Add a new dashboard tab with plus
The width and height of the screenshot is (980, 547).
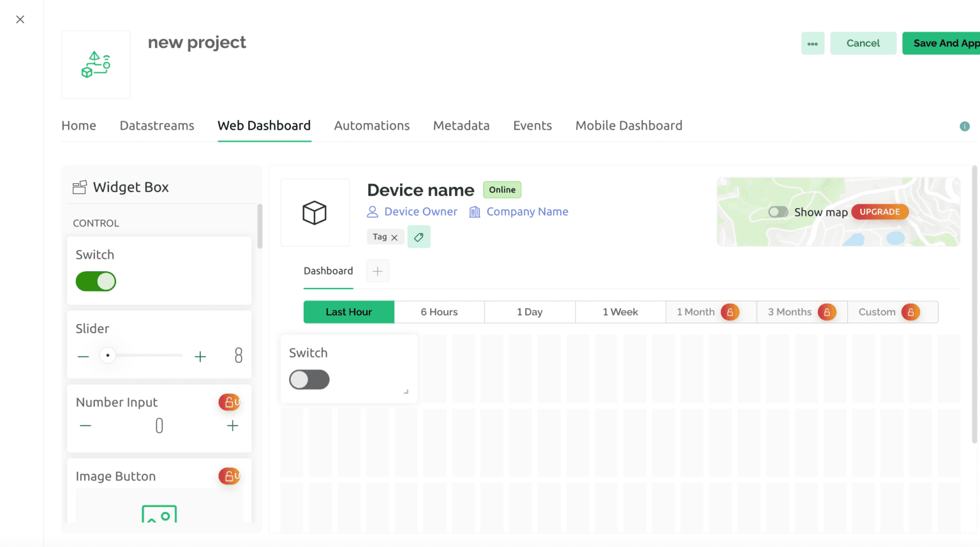[x=378, y=271]
